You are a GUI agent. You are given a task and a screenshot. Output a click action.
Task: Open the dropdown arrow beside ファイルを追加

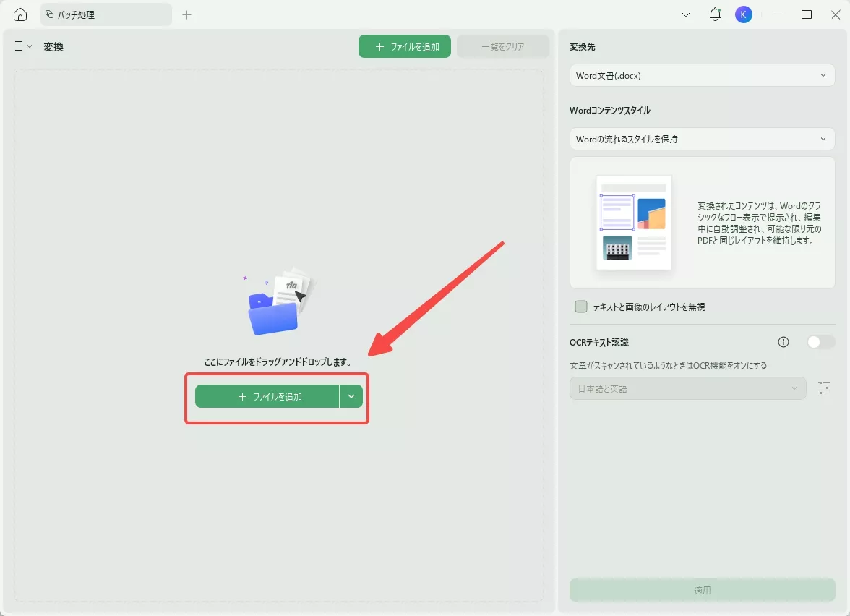click(x=352, y=396)
